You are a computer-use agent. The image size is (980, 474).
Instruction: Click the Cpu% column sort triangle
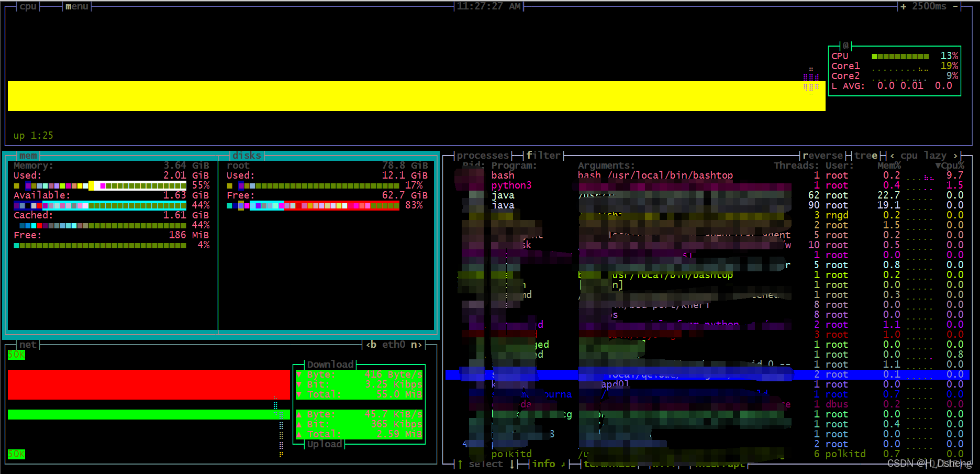point(938,166)
